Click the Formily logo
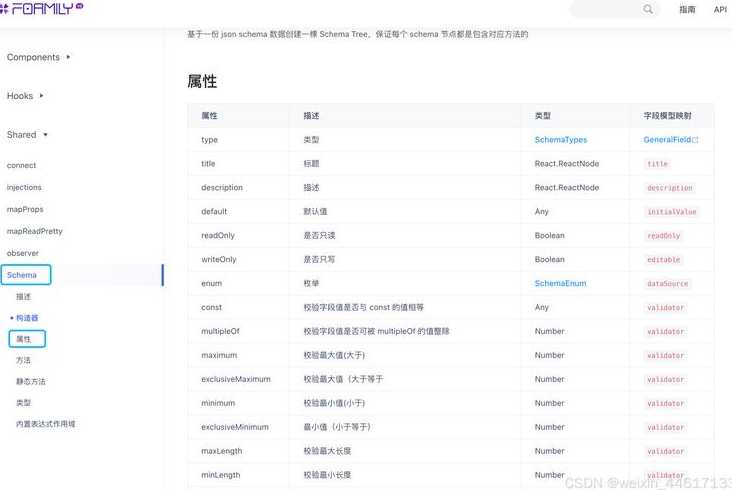 tap(41, 8)
